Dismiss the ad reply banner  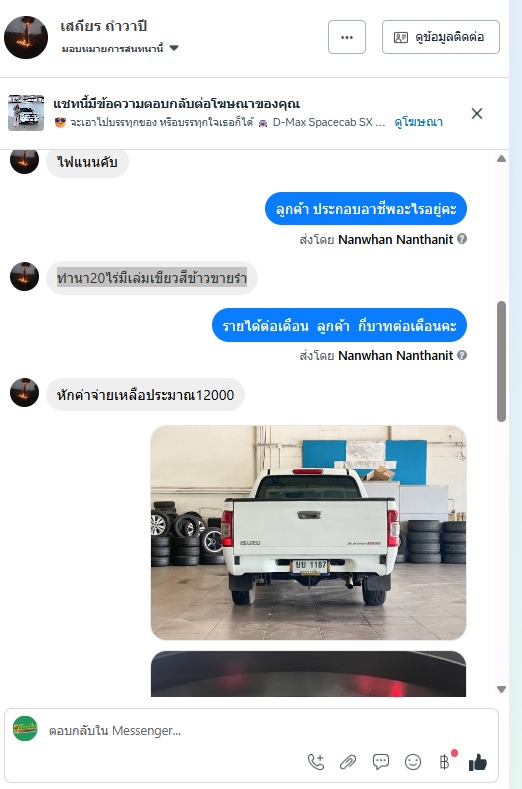pos(477,113)
